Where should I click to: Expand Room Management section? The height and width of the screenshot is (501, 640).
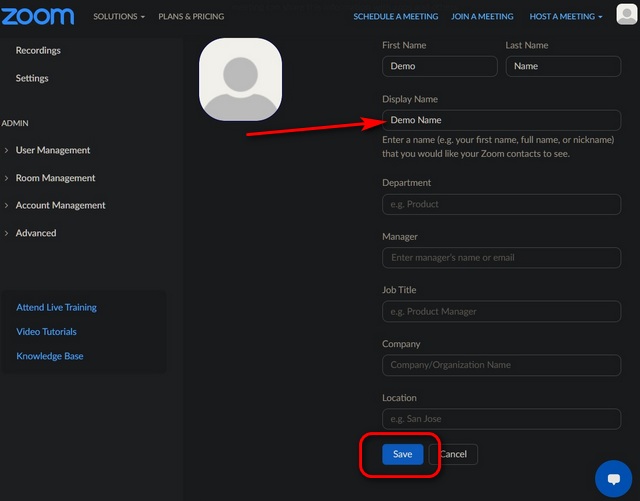[x=55, y=178]
